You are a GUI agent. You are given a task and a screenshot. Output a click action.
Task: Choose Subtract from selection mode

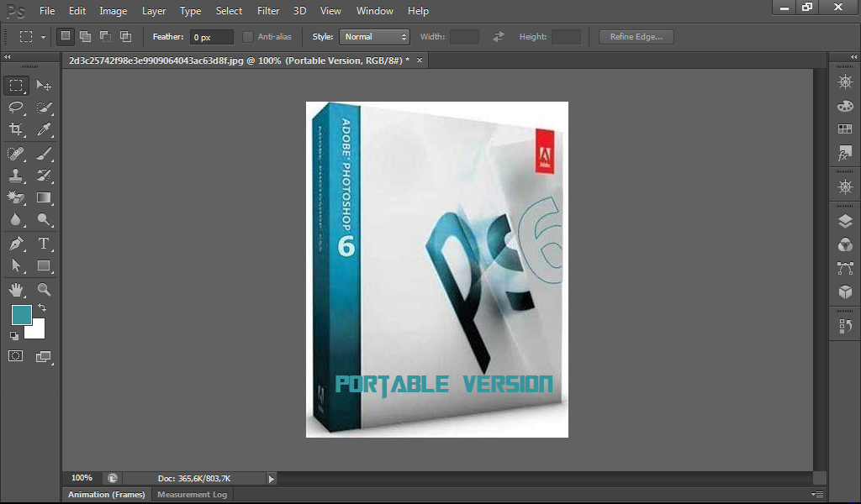pyautogui.click(x=105, y=36)
